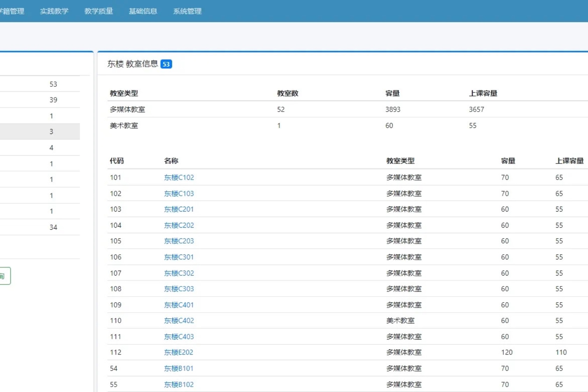Click the 教室数 column header
This screenshot has height=392, width=588.
pos(288,93)
